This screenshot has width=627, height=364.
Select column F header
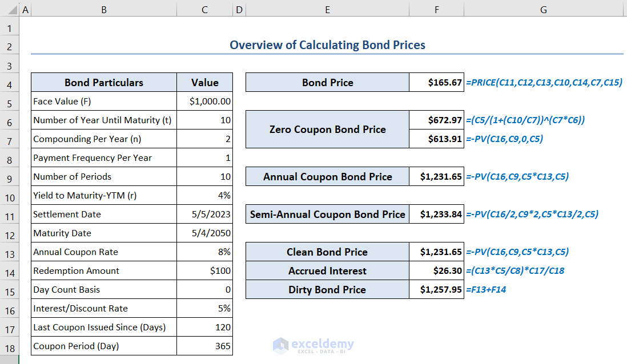pos(436,9)
